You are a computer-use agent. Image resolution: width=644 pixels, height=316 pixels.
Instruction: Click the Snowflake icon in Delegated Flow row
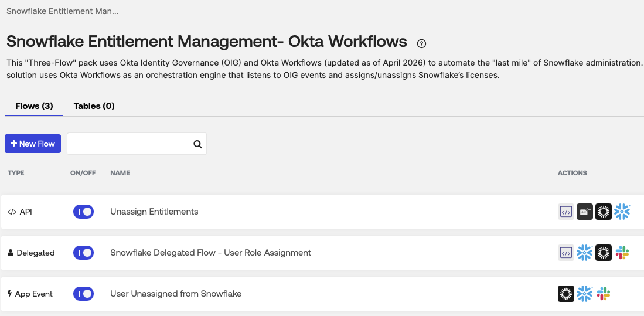click(x=584, y=253)
